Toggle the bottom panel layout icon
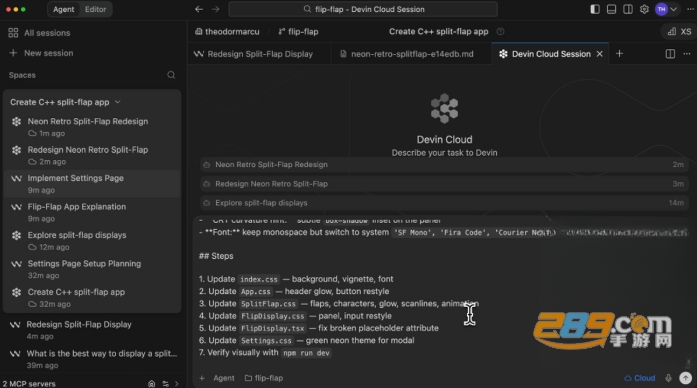 tap(611, 9)
